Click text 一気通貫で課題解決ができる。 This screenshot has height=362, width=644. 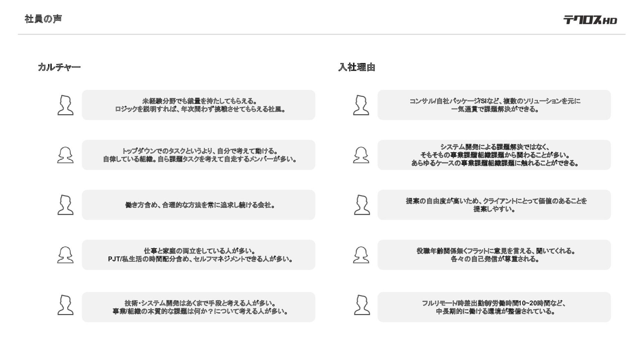click(494, 109)
